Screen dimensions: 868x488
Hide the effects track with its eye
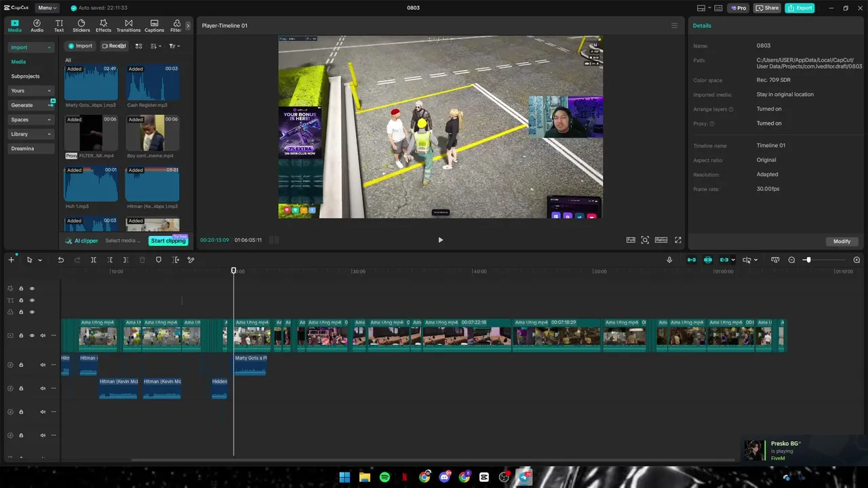tap(32, 289)
